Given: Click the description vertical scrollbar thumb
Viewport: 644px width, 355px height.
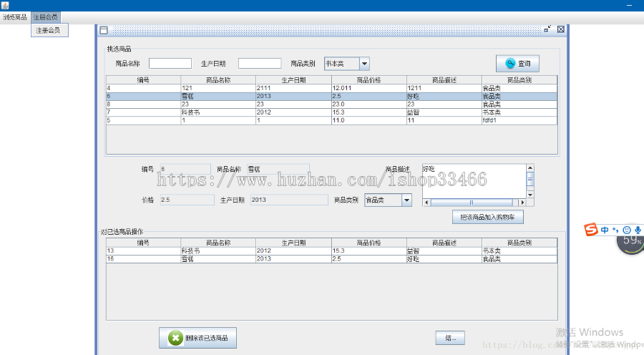Looking at the screenshot, I should point(530,179).
